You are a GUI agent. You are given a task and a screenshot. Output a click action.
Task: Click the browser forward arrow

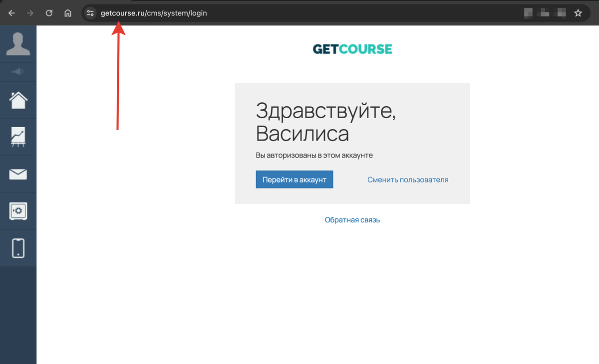[x=30, y=13]
